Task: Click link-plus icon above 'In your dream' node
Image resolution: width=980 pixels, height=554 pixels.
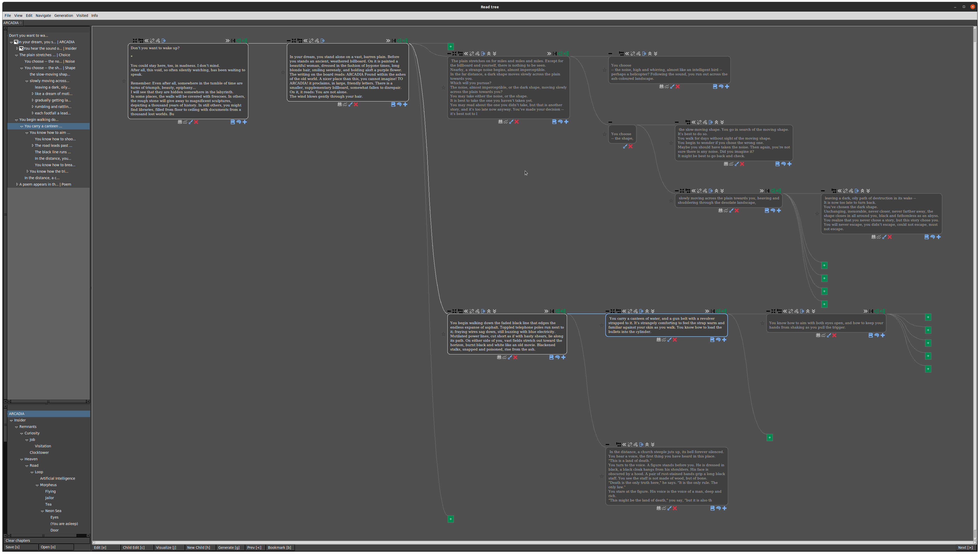Action: click(x=317, y=41)
